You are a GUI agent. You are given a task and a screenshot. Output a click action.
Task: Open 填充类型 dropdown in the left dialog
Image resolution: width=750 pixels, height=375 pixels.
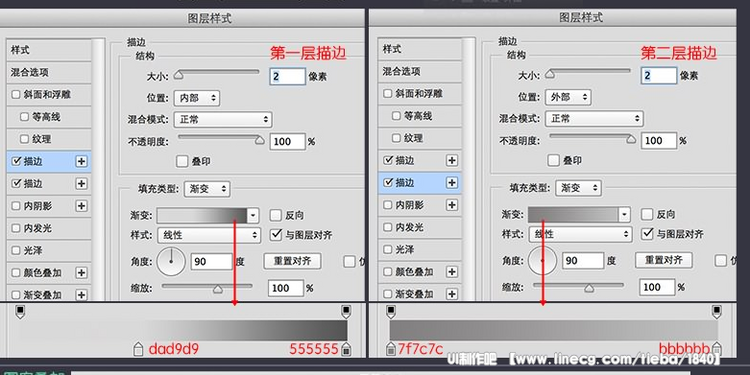[x=207, y=189]
